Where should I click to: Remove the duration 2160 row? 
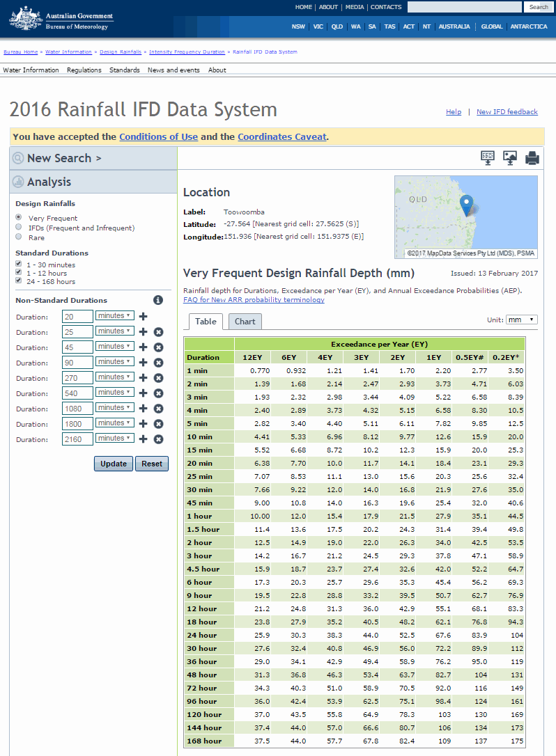tap(158, 439)
